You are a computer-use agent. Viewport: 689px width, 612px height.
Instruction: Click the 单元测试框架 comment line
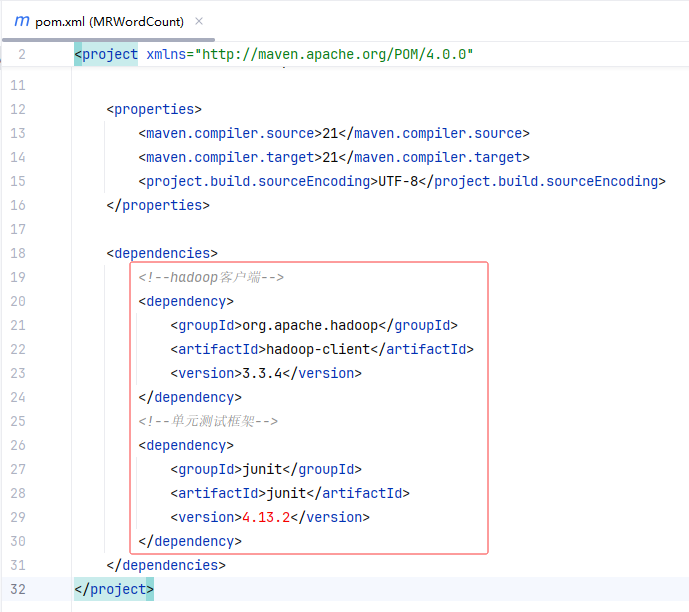pyautogui.click(x=208, y=421)
